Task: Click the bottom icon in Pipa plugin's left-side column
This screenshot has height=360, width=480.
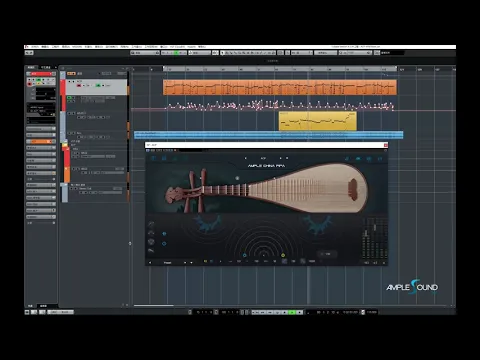Action: pyautogui.click(x=151, y=251)
